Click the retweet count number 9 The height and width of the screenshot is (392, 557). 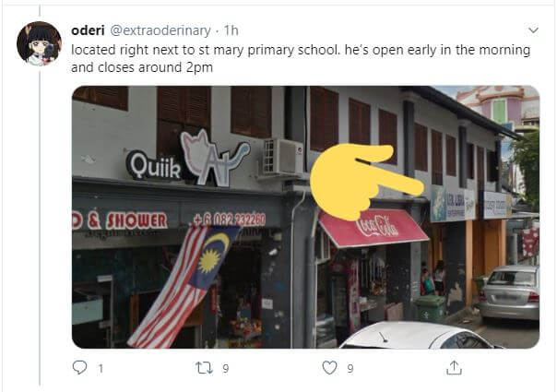[x=226, y=369]
